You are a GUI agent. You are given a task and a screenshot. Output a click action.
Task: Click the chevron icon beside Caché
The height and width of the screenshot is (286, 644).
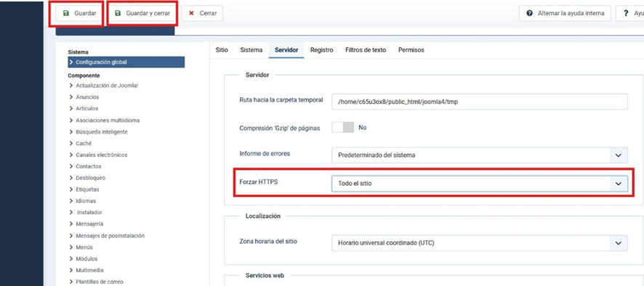tap(71, 144)
